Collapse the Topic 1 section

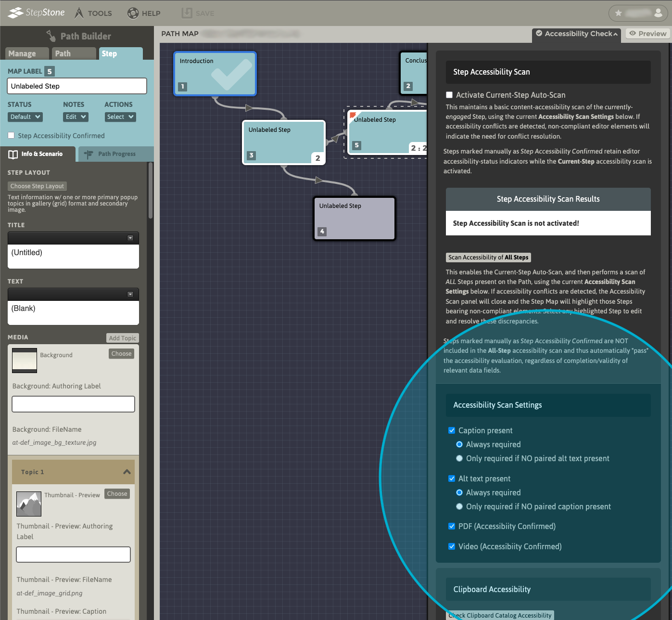127,472
